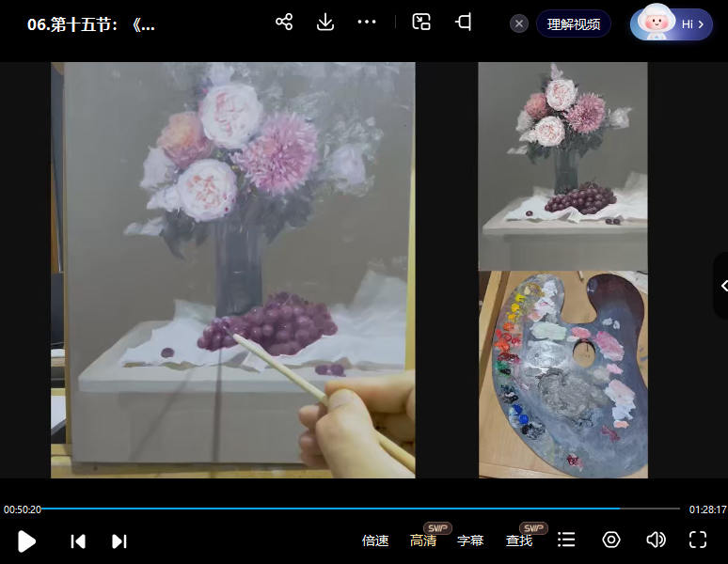Mute the video volume
This screenshot has width=728, height=564.
(x=656, y=540)
